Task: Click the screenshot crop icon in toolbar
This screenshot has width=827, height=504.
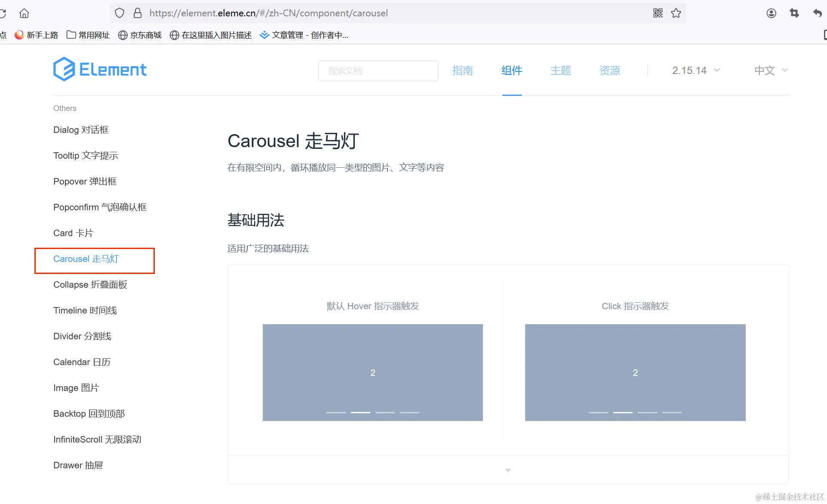Action: [x=793, y=13]
